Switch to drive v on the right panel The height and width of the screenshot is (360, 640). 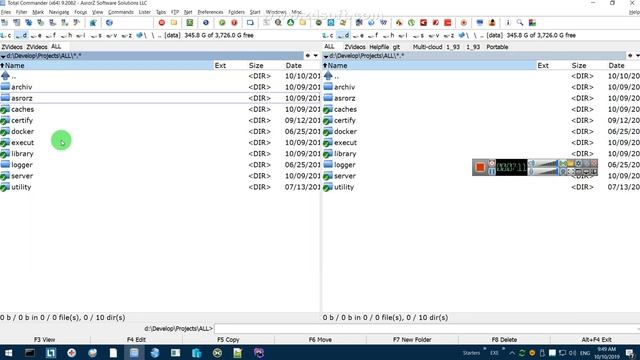click(434, 36)
